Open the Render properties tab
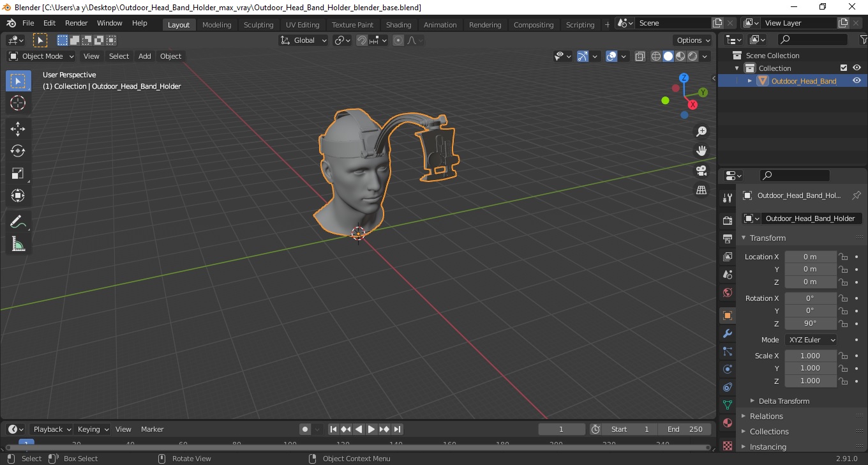Screen dimensions: 868x465 click(x=727, y=221)
